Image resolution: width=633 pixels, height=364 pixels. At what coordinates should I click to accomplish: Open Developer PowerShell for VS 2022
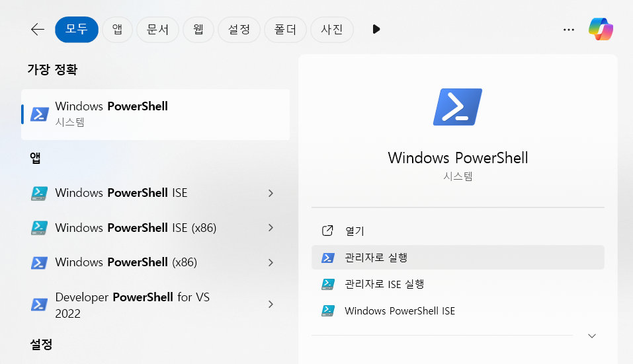point(155,305)
